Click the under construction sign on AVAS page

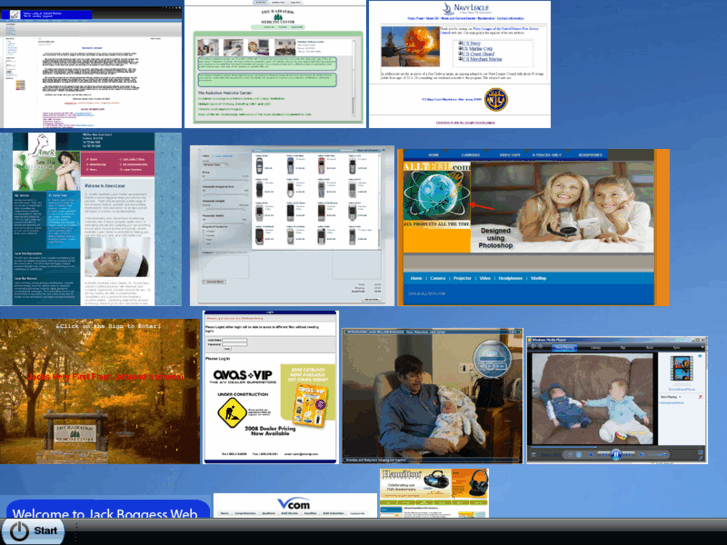[231, 412]
